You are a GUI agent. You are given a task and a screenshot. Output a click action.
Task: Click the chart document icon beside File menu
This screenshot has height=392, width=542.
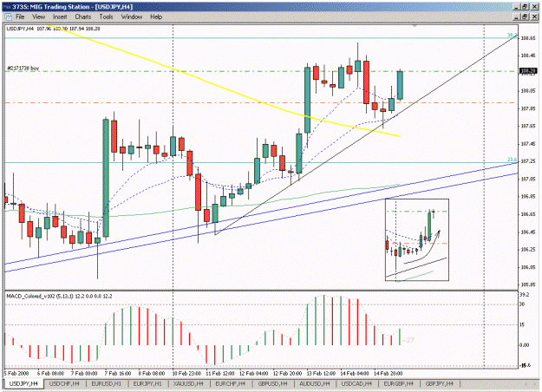pos(8,16)
